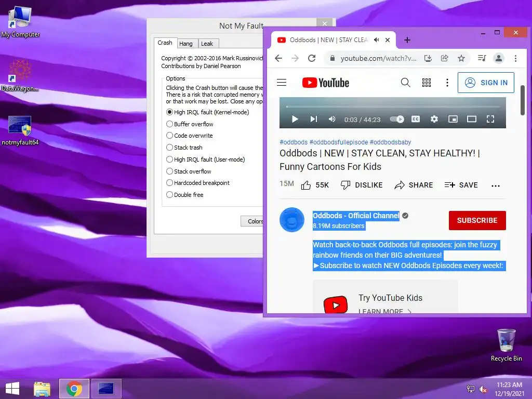Image resolution: width=532 pixels, height=399 pixels.
Task: Open the Chrome media control icon
Action: tap(482, 58)
